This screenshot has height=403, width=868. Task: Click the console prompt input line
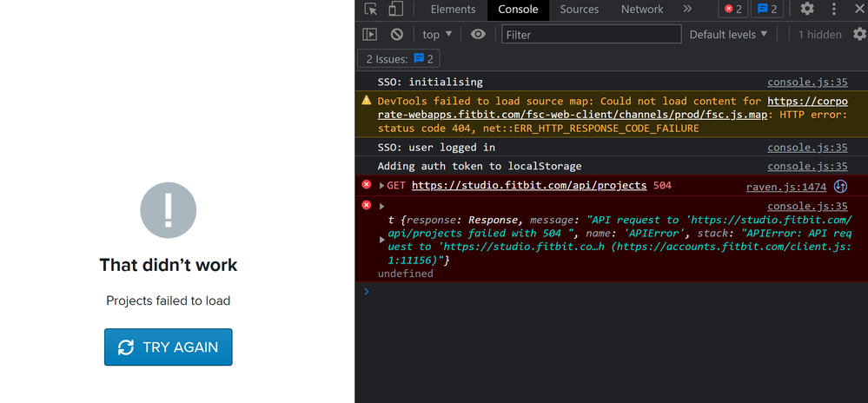pos(614,291)
